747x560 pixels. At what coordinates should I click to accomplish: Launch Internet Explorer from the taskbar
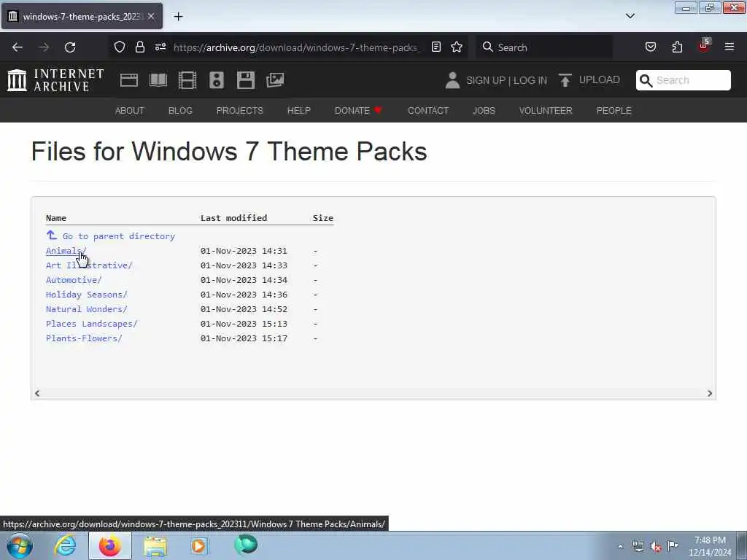(65, 545)
